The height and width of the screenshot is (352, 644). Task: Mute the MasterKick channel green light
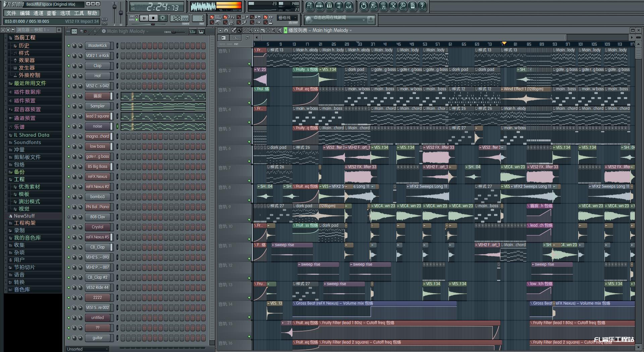tap(69, 46)
